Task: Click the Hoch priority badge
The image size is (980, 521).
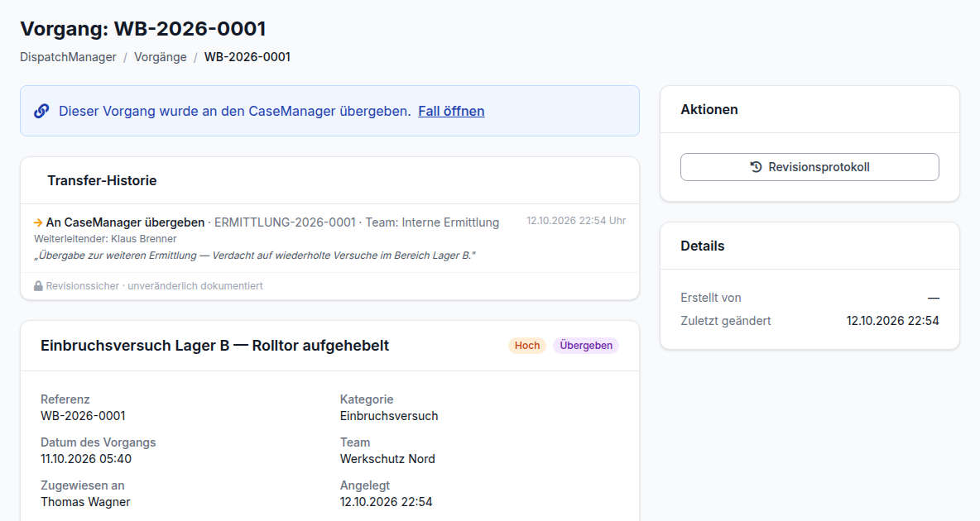Action: [527, 346]
